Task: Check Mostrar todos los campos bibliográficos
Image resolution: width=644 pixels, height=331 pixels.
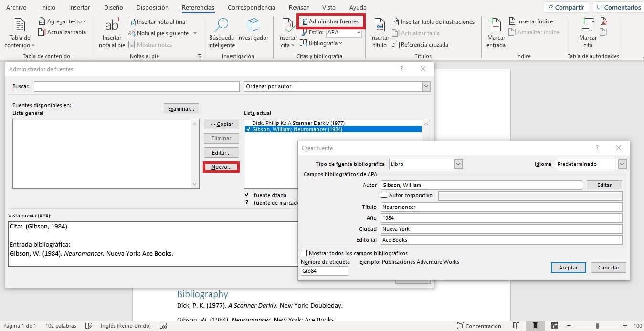Action: coord(304,253)
